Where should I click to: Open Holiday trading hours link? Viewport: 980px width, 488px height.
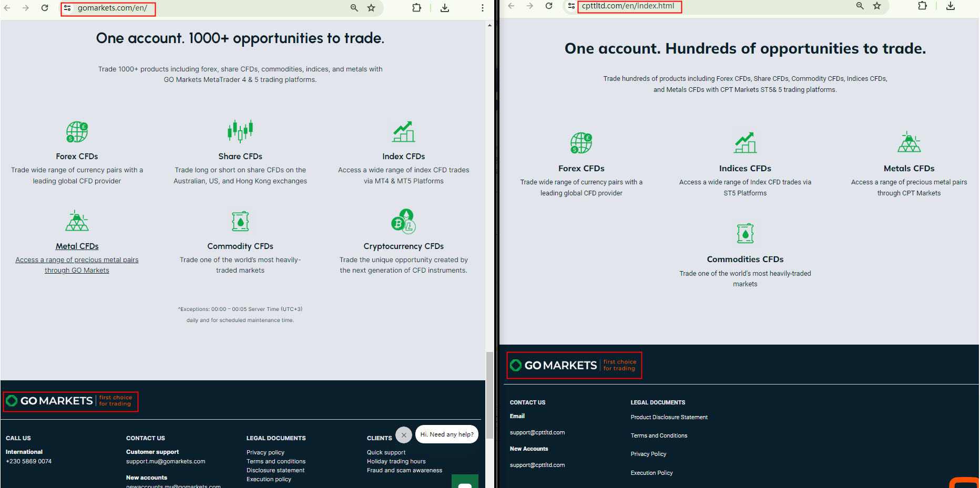[396, 461]
